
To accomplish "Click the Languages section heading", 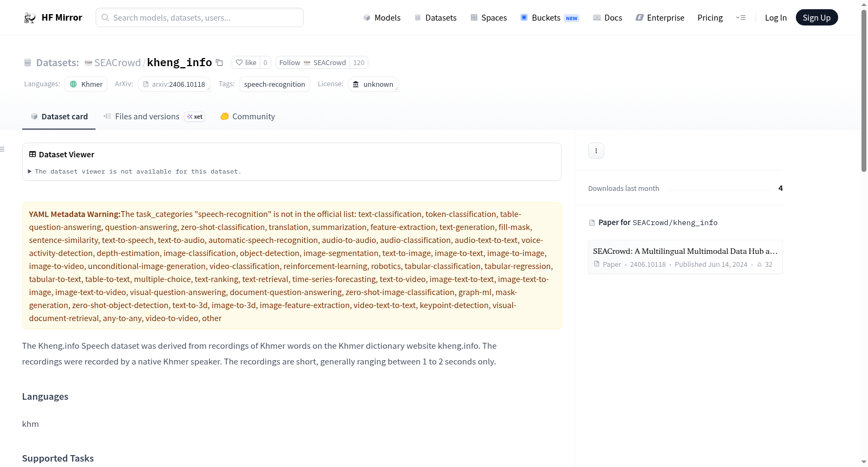I will pyautogui.click(x=45, y=396).
